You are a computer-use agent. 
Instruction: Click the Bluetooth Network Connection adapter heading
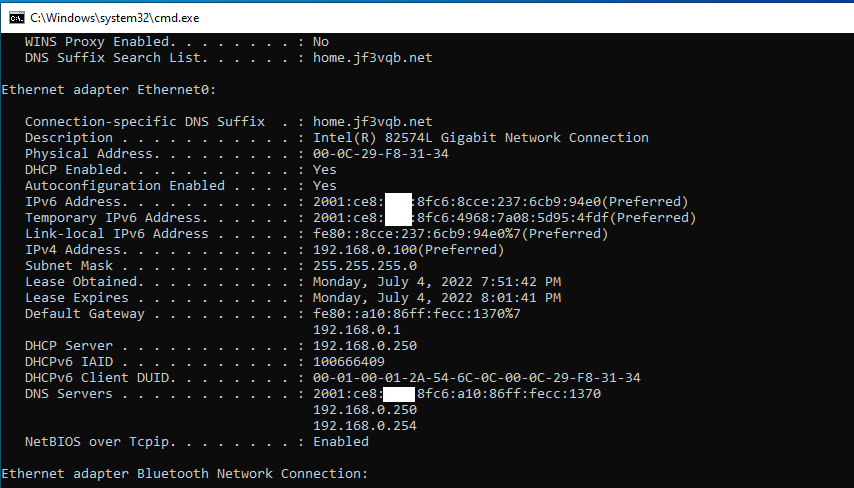185,474
